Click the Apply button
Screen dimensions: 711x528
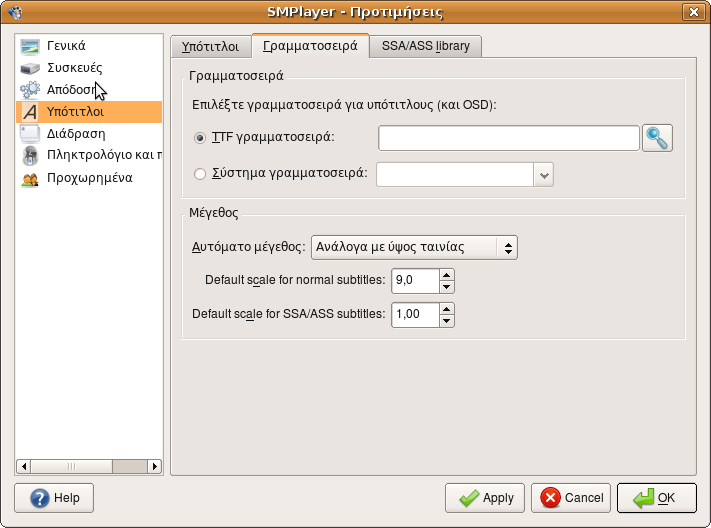pyautogui.click(x=485, y=498)
